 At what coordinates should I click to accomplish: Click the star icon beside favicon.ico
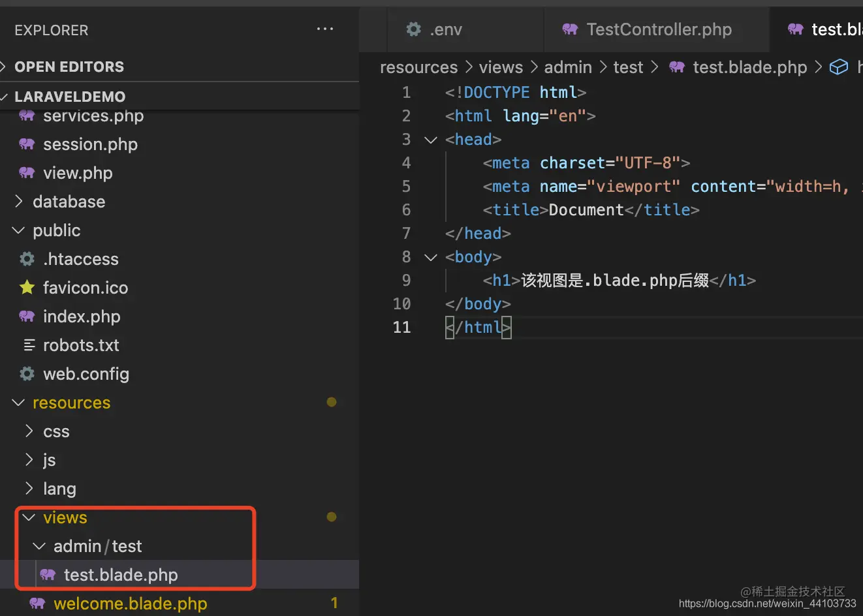[x=27, y=287]
